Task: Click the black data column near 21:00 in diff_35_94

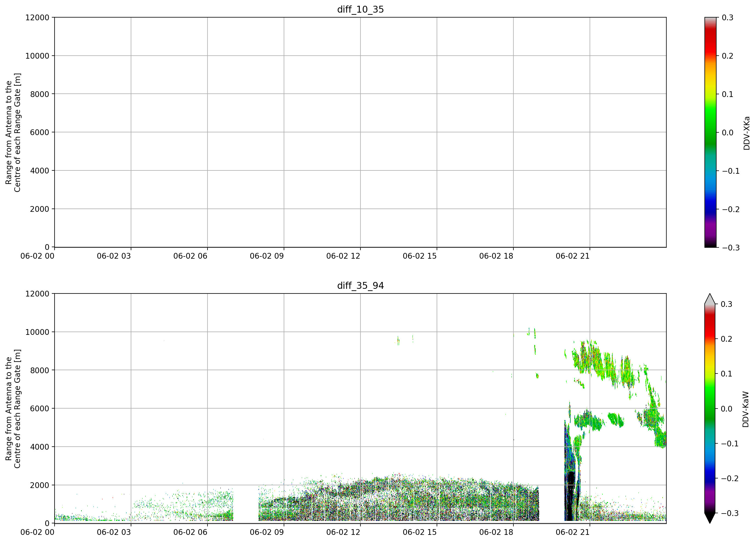Action: (571, 496)
